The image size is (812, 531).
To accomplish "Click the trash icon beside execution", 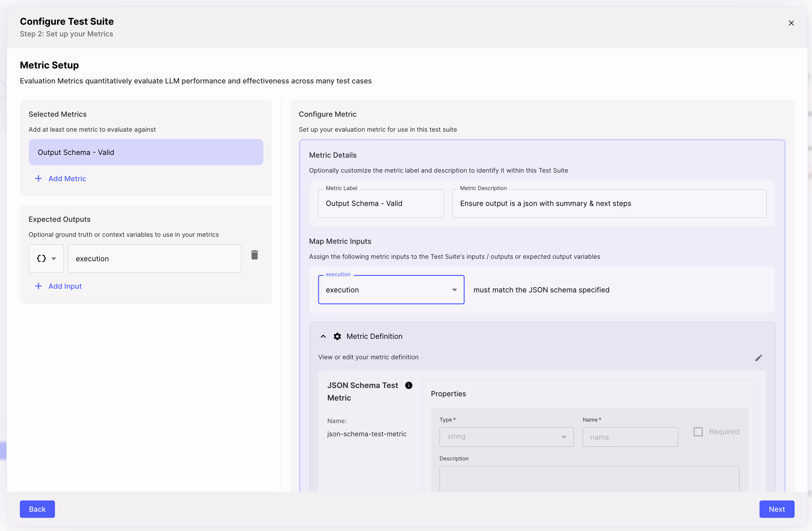I will pyautogui.click(x=255, y=255).
